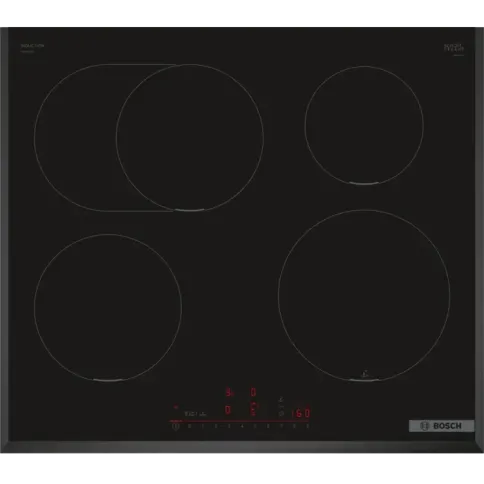Select the front-right zone power display
The width and height of the screenshot is (484, 484).
tap(254, 409)
